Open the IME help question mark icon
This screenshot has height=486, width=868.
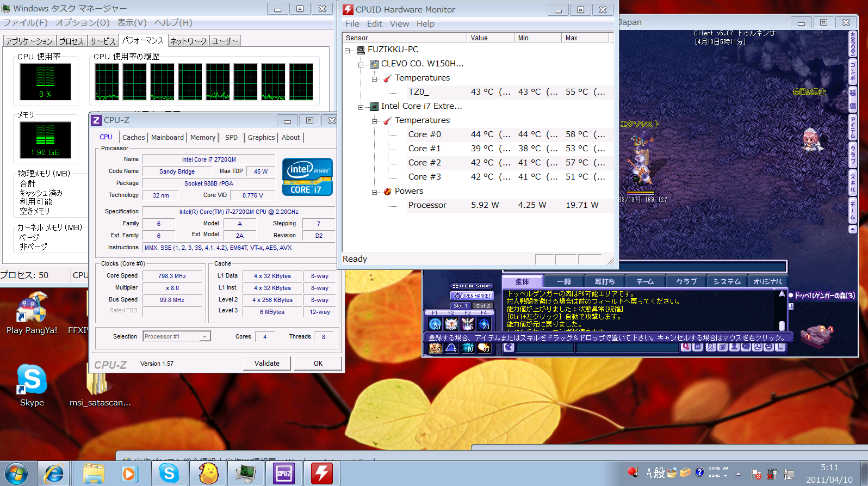pyautogui.click(x=699, y=472)
